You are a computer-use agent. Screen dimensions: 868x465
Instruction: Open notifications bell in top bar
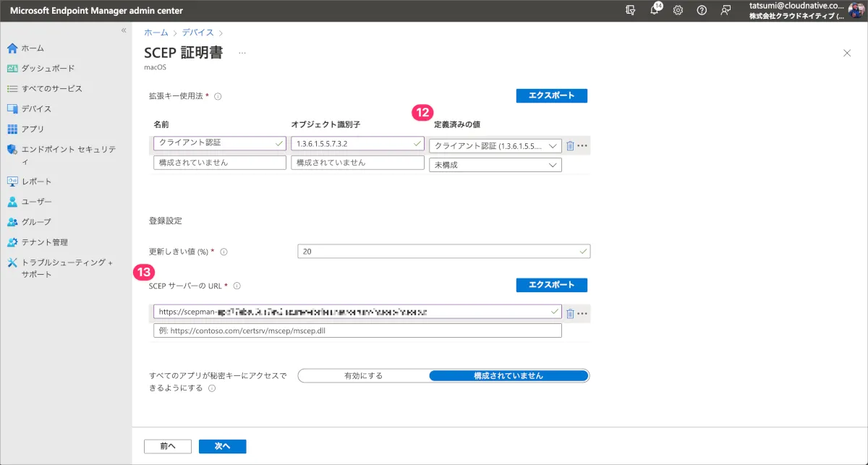pos(655,10)
